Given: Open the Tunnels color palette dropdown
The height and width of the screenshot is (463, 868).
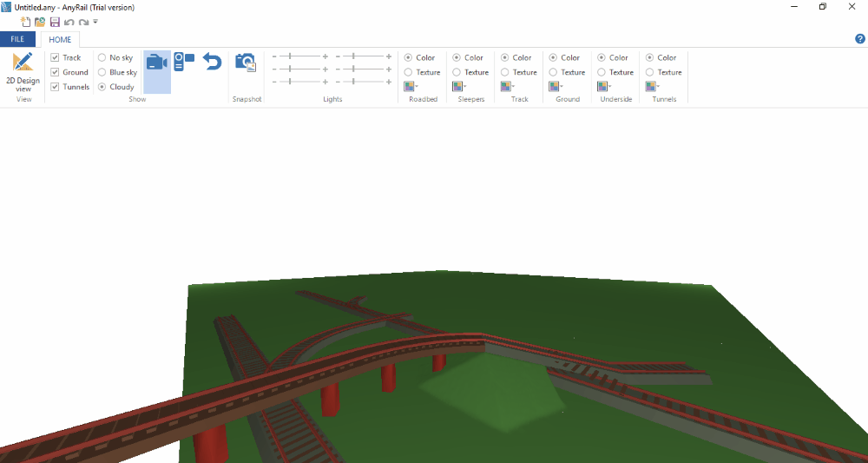Looking at the screenshot, I should tap(652, 86).
